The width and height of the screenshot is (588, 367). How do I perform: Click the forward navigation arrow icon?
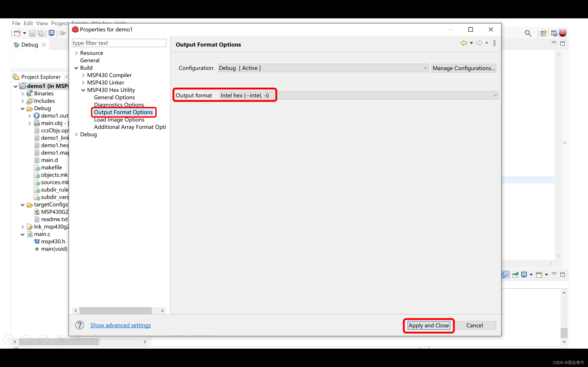479,43
